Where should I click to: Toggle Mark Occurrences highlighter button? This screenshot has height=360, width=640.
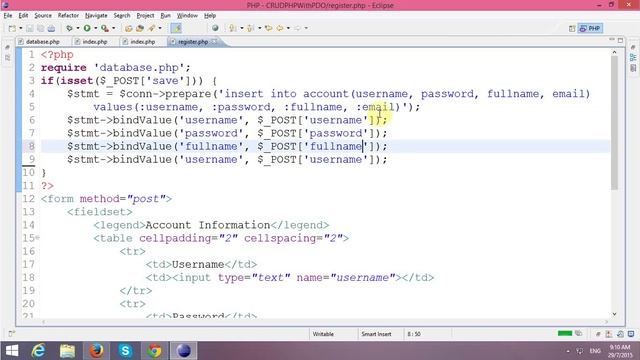176,28
